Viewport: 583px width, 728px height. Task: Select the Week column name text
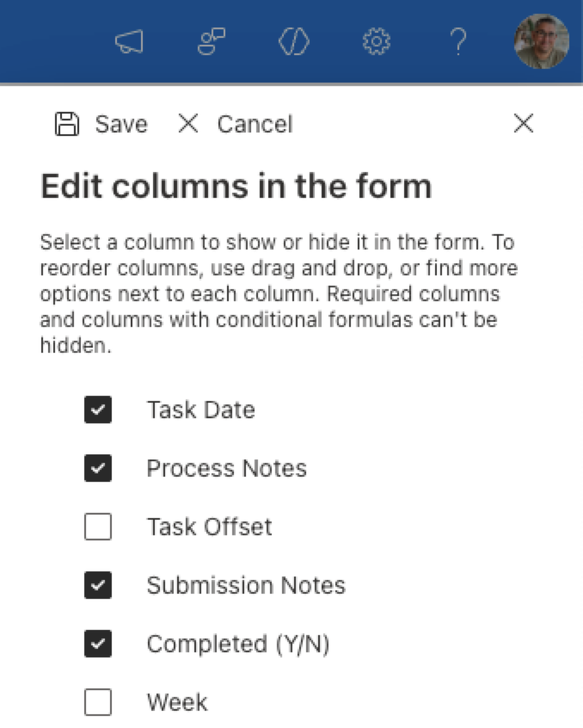click(x=177, y=702)
